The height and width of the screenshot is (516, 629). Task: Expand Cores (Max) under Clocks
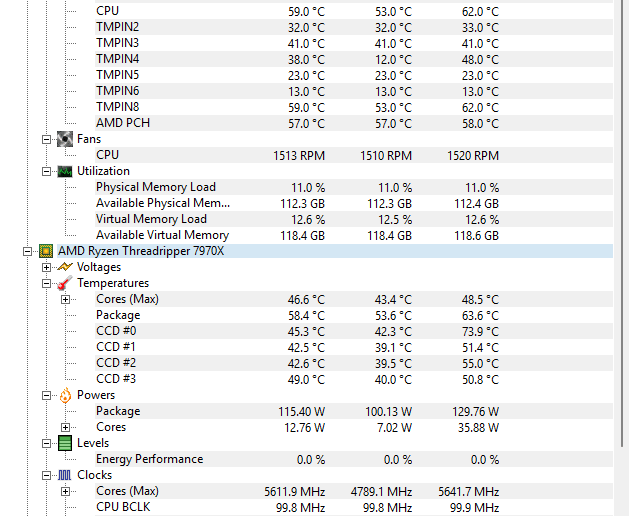click(x=65, y=491)
